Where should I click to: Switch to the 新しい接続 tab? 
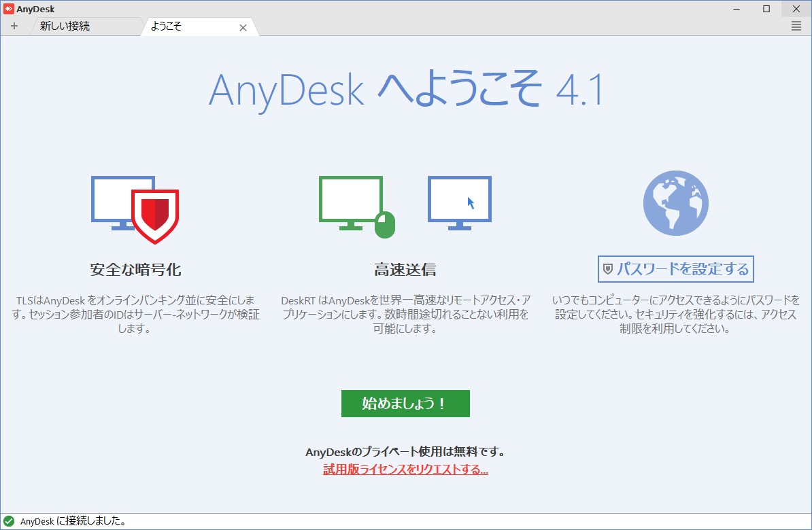coord(65,26)
